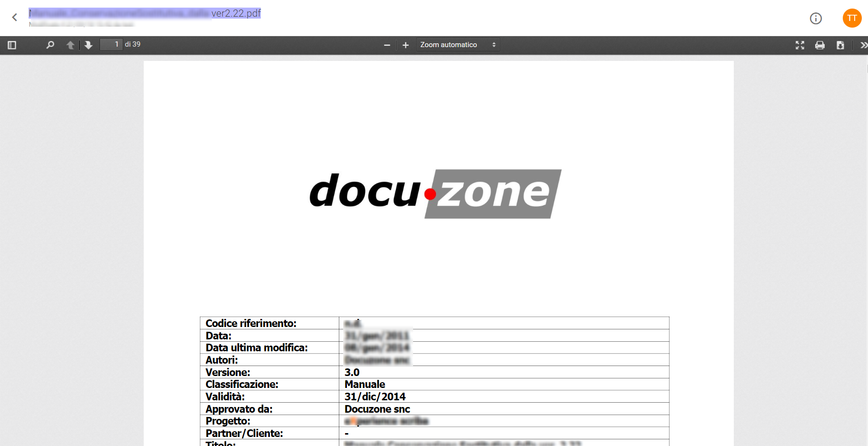Select the 'Partner/Cliente:' label

[x=244, y=433]
